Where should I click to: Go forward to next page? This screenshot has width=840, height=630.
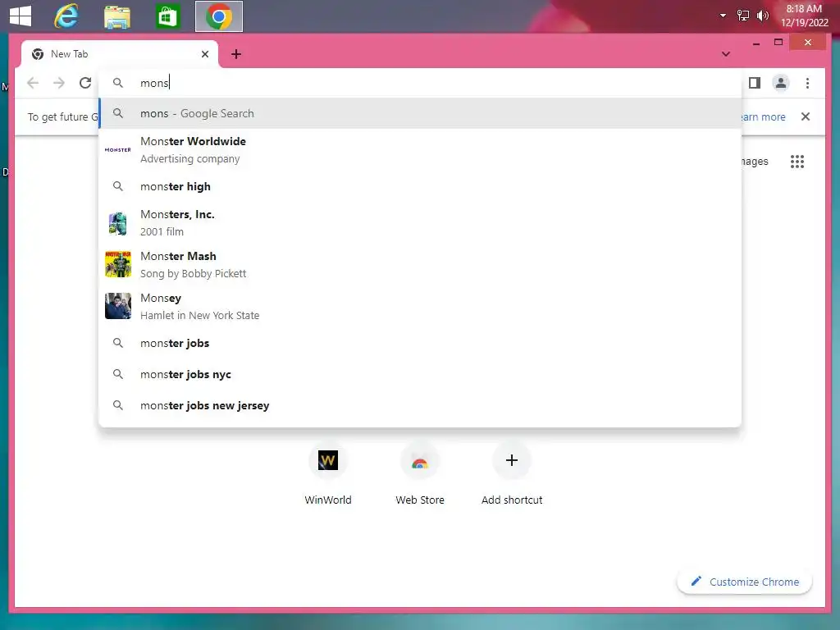click(59, 83)
